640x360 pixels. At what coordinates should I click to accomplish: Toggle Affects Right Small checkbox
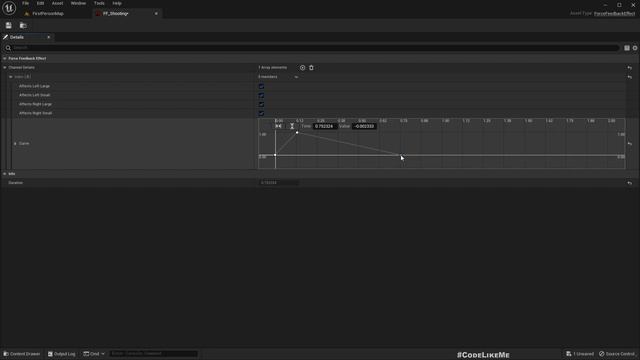point(261,113)
